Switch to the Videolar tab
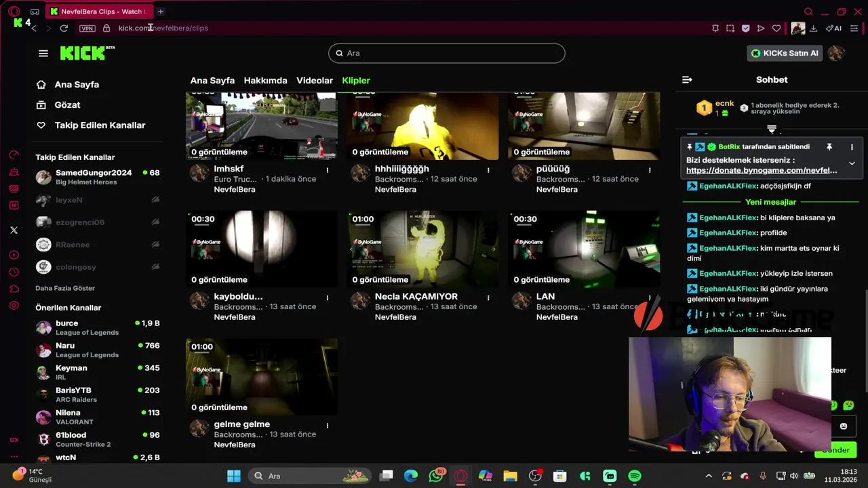Screen dimensions: 868x488 [315, 80]
